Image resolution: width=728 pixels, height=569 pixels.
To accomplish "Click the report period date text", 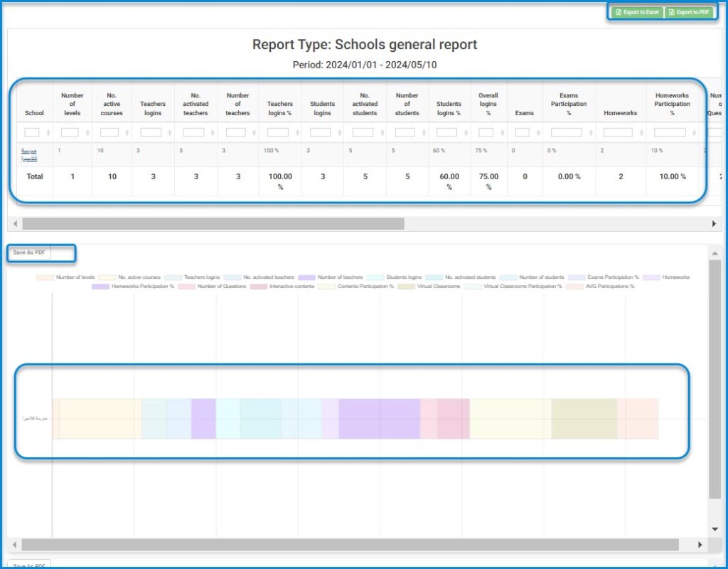I will 365,65.
